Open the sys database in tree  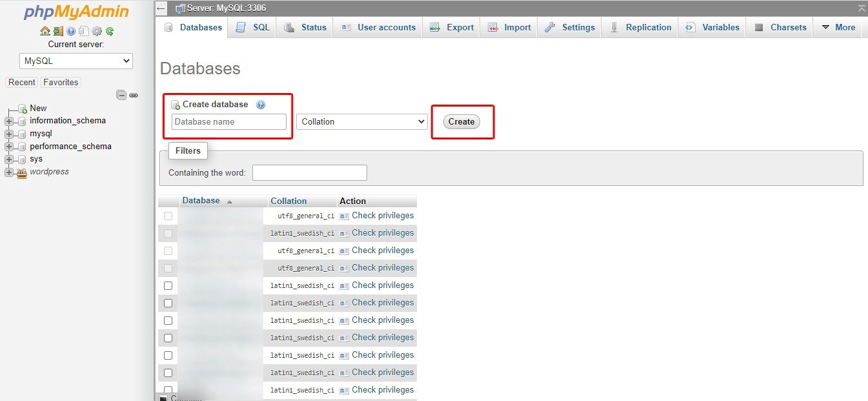click(36, 159)
